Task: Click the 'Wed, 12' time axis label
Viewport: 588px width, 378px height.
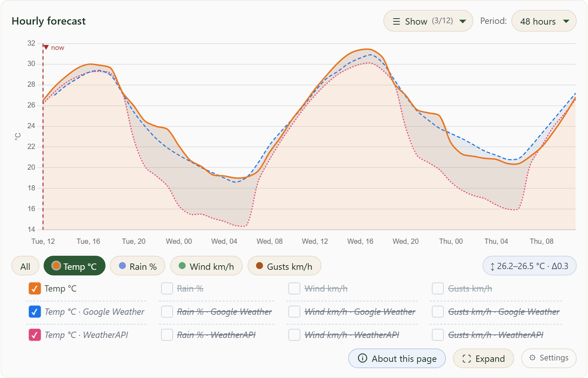Action: pyautogui.click(x=315, y=241)
